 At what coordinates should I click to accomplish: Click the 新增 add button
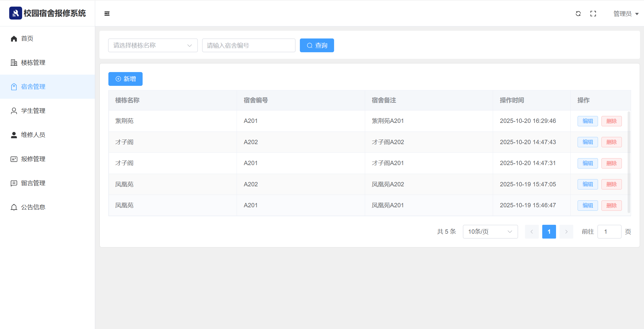click(125, 79)
